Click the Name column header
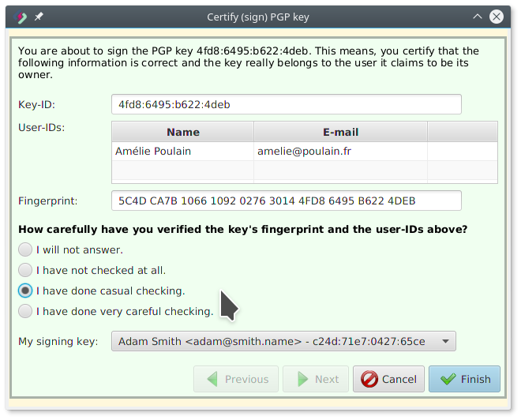Image resolution: width=521 pixels, height=420 pixels. click(183, 132)
